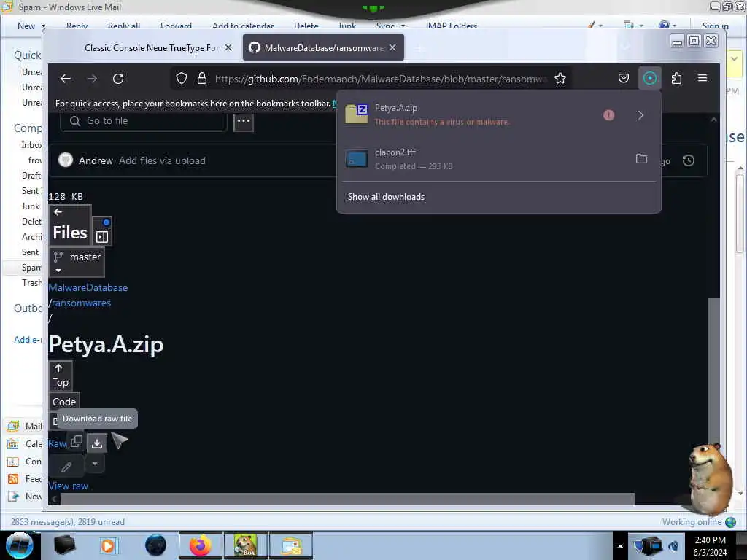This screenshot has height=560, width=747.
Task: Focus the Go to file search field
Action: 144,121
